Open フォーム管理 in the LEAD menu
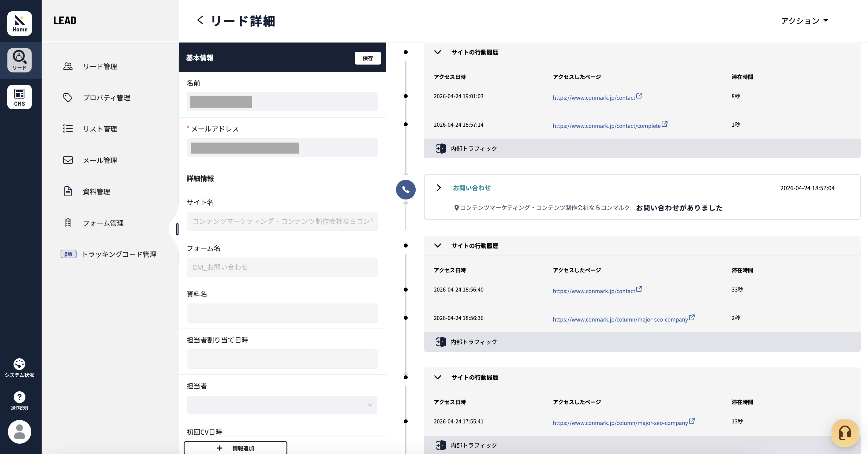Viewport: 868px width, 454px height. coord(103,223)
